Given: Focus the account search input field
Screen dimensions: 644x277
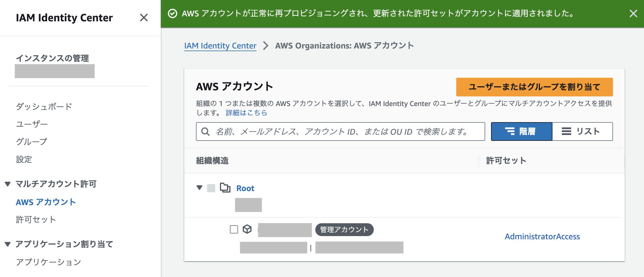Looking at the screenshot, I should [x=340, y=131].
